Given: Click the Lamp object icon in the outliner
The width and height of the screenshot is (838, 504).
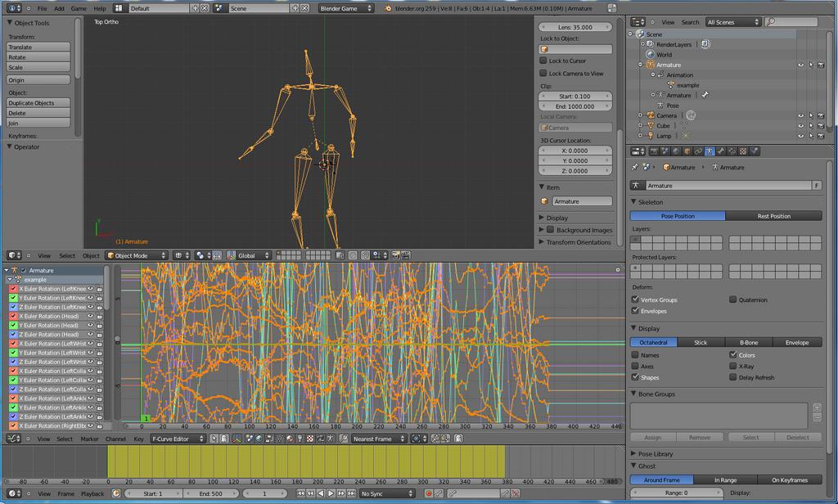Looking at the screenshot, I should pyautogui.click(x=651, y=136).
